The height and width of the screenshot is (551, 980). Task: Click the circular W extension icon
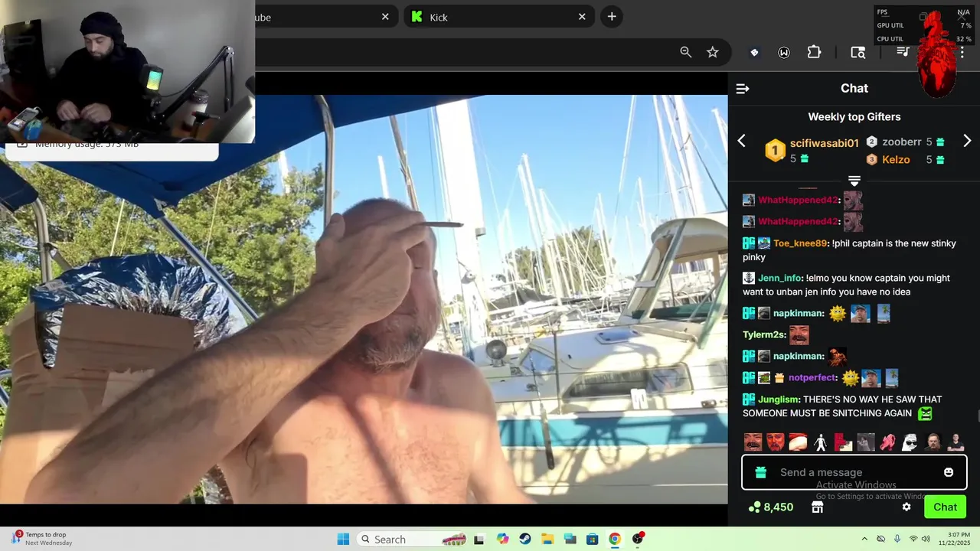pyautogui.click(x=784, y=52)
